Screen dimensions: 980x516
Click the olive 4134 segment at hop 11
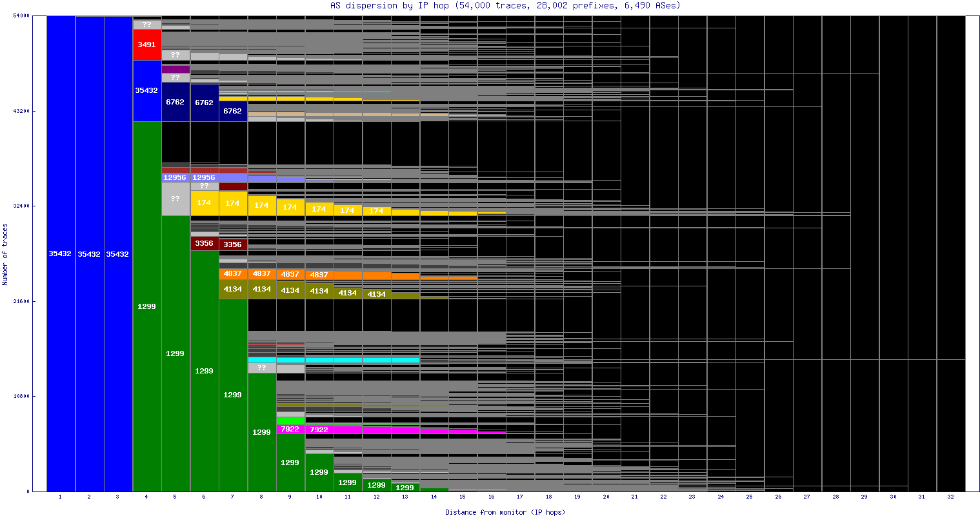coord(348,293)
